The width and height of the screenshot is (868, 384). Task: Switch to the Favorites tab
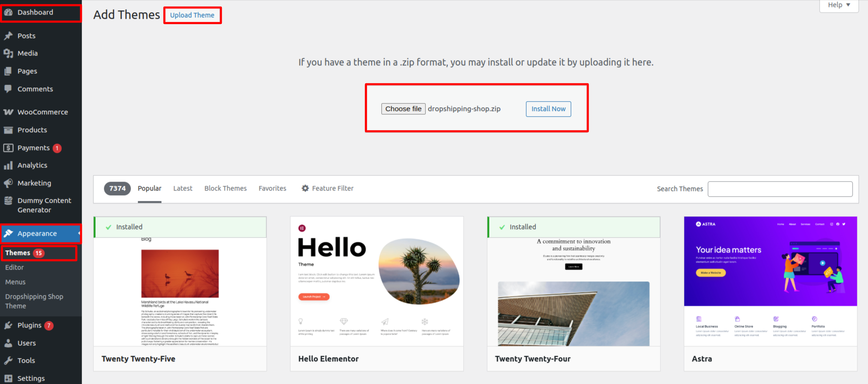[272, 188]
